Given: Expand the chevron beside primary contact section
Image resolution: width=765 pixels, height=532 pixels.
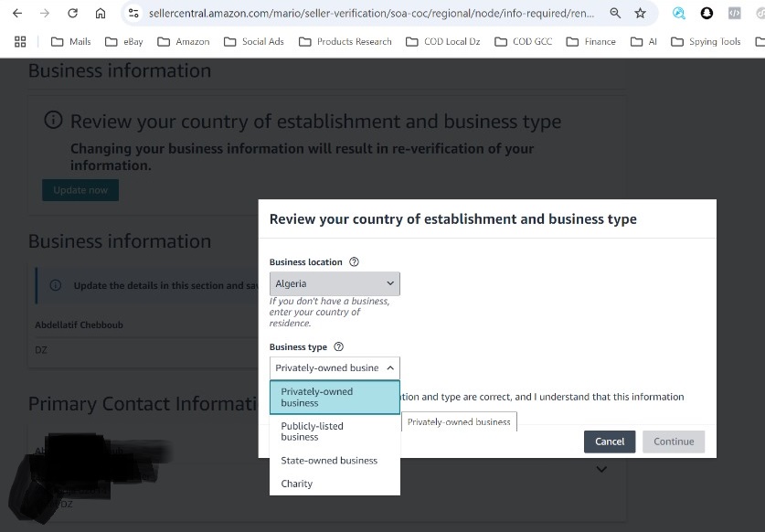Looking at the screenshot, I should pos(601,469).
